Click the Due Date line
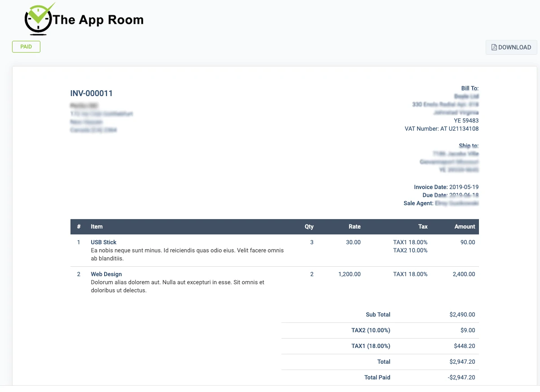The height and width of the screenshot is (392, 540). [451, 195]
